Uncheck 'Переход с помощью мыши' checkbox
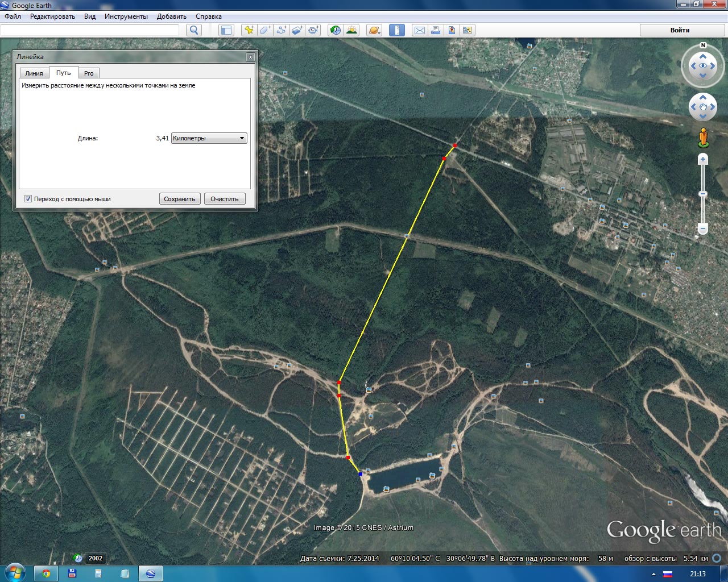728x582 pixels. (x=28, y=199)
